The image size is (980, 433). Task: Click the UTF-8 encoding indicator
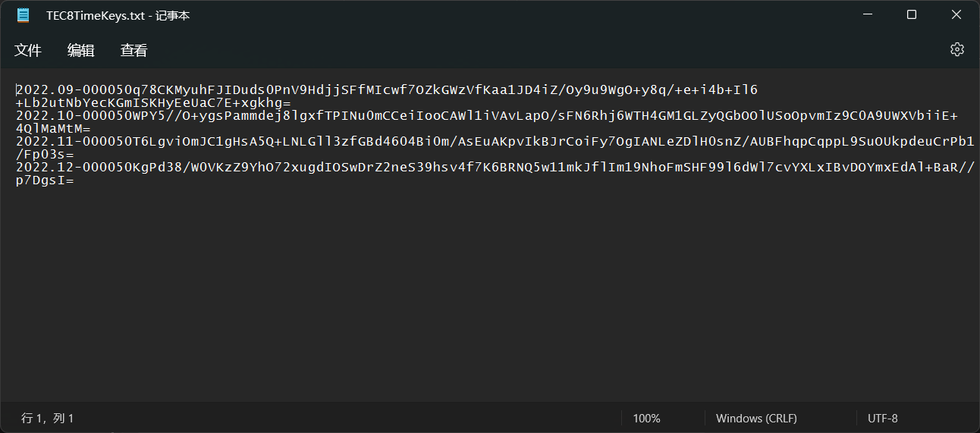pos(882,419)
